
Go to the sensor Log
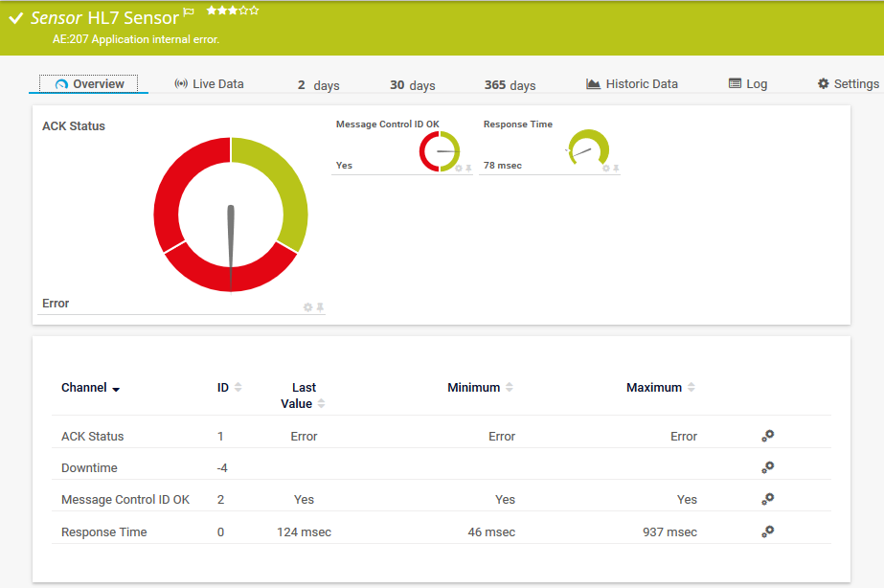coord(748,84)
